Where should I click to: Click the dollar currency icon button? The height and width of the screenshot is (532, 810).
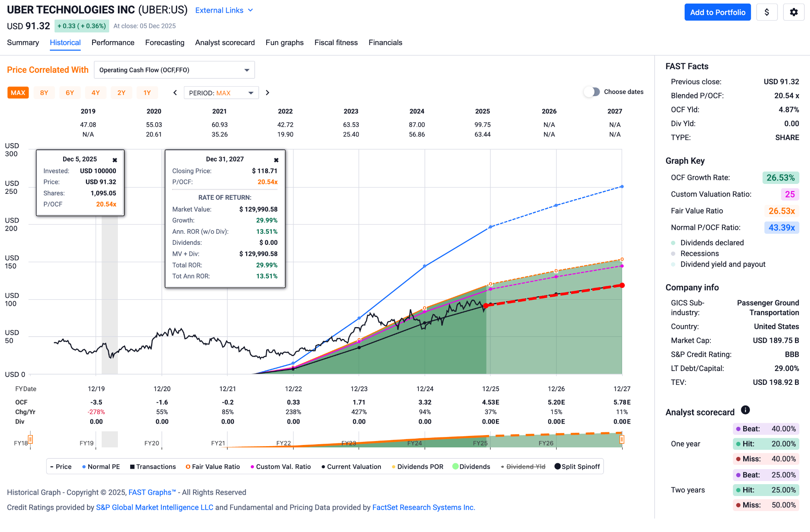[x=766, y=12]
